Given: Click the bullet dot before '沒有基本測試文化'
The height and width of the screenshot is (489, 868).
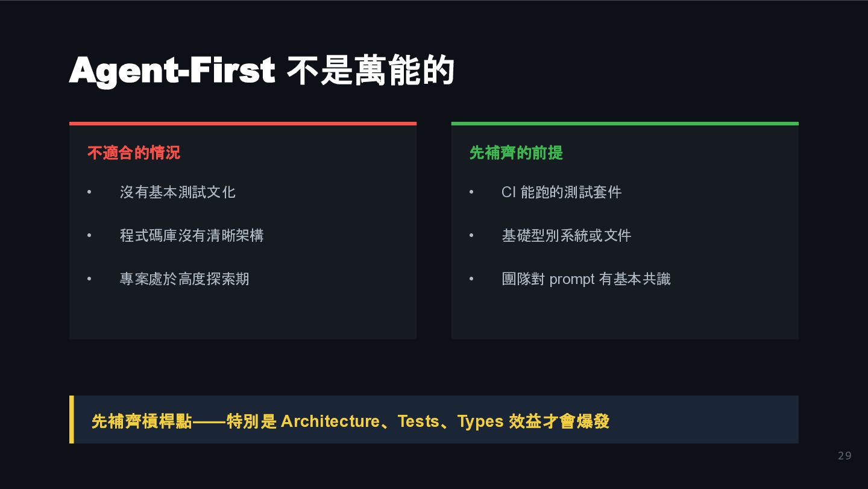Looking at the screenshot, I should pos(89,192).
